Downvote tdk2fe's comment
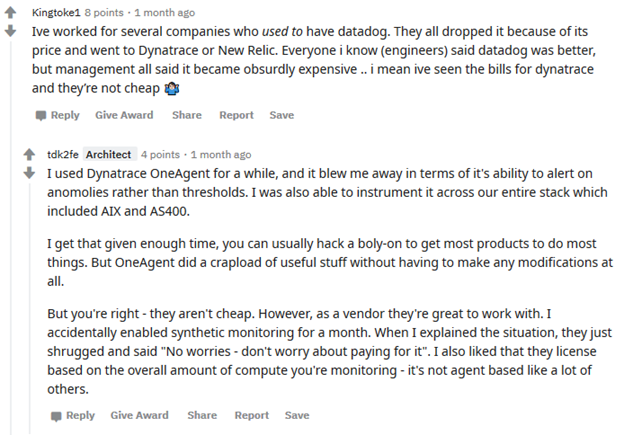The width and height of the screenshot is (624, 435). (29, 172)
